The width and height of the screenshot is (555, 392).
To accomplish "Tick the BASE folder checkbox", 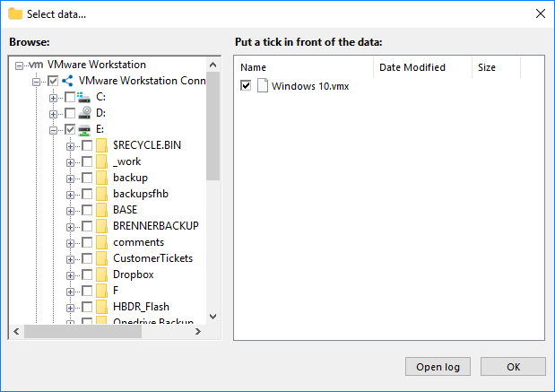I will 87,210.
